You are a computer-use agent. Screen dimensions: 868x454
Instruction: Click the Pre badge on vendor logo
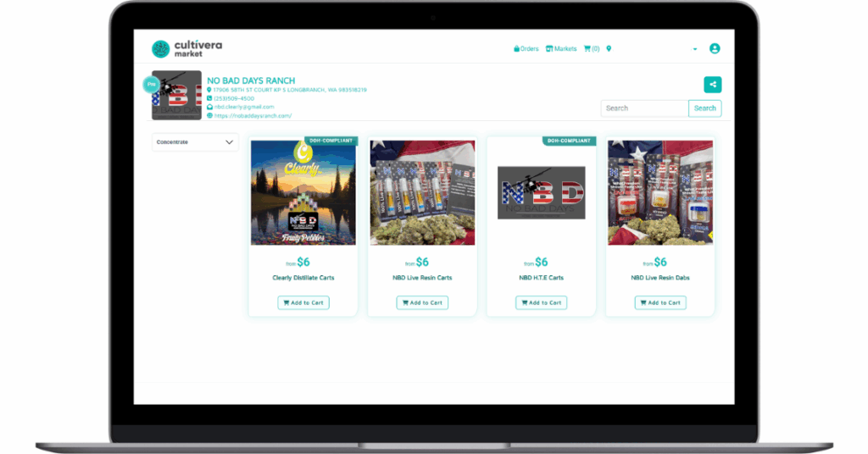click(151, 85)
